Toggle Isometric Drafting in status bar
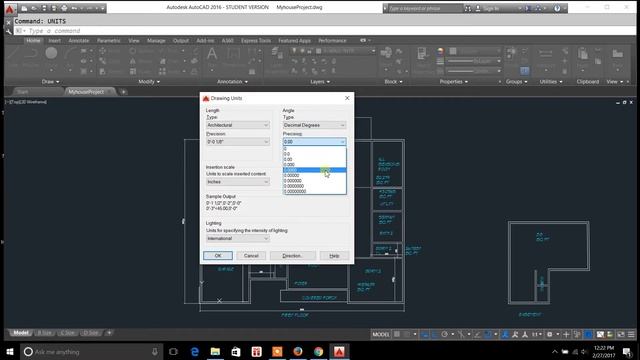Image resolution: width=640 pixels, height=360 pixels. 461,334
